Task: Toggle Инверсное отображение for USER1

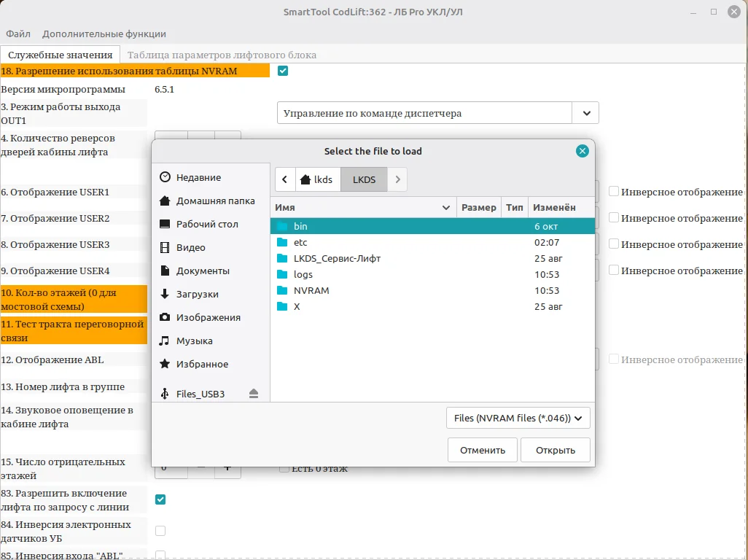Action: (614, 192)
